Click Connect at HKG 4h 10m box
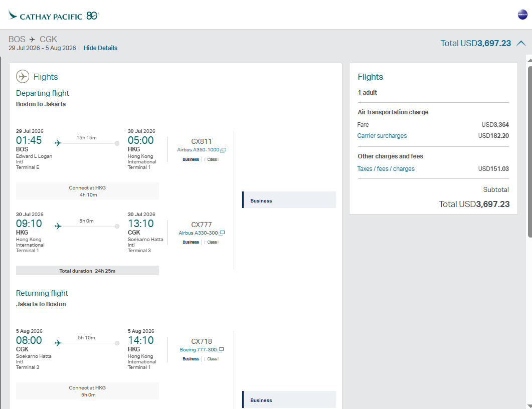Image resolution: width=532 pixels, height=409 pixels. (87, 191)
